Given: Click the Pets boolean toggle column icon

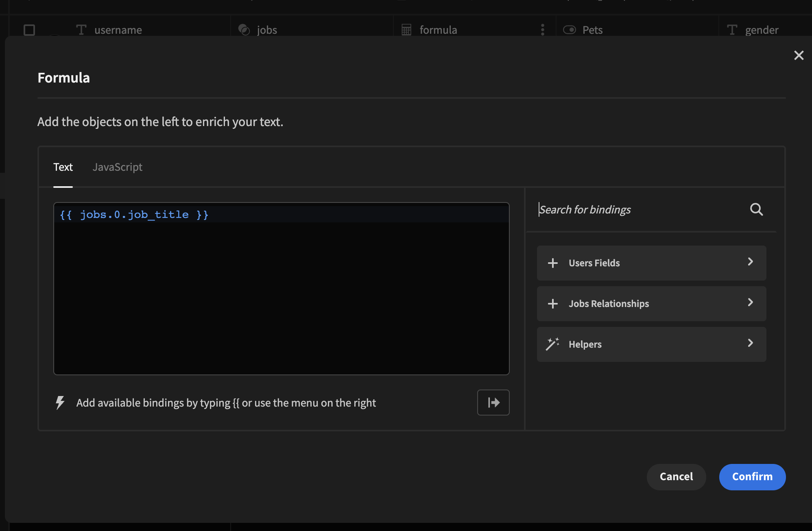Looking at the screenshot, I should tap(569, 30).
